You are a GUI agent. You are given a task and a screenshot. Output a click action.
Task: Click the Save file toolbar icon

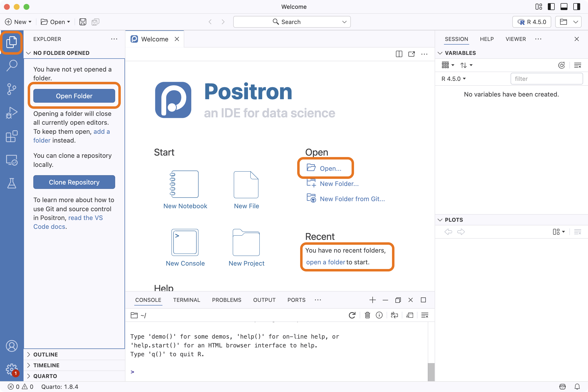(83, 22)
